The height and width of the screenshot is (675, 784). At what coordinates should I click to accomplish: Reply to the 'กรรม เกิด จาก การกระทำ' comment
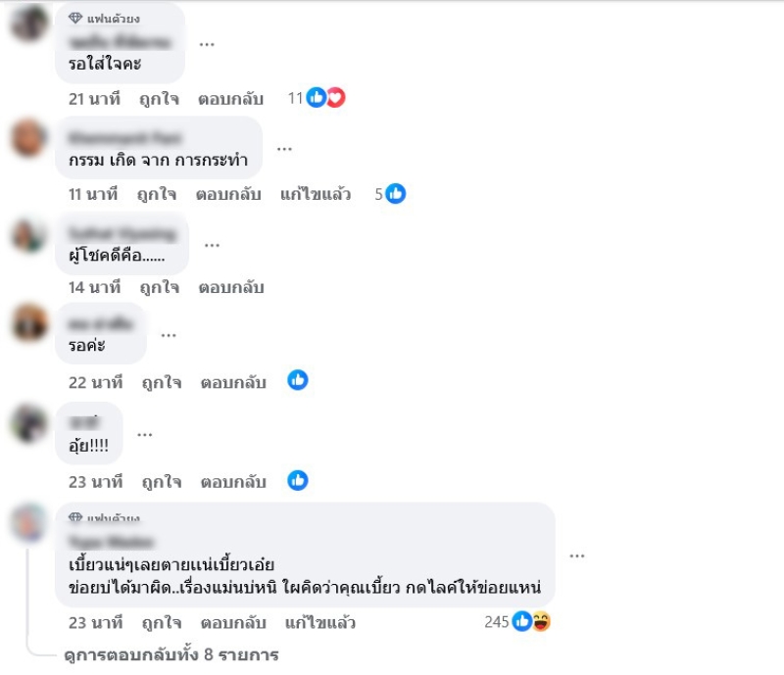click(228, 194)
